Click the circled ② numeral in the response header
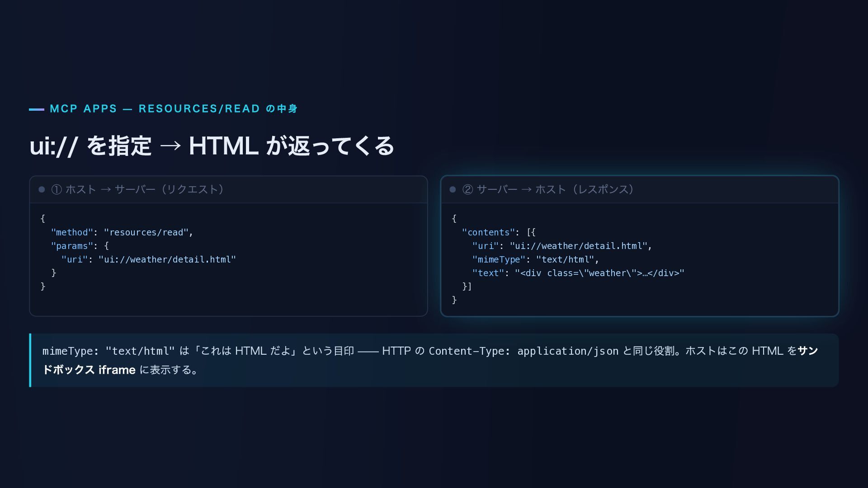868x488 pixels. (468, 189)
